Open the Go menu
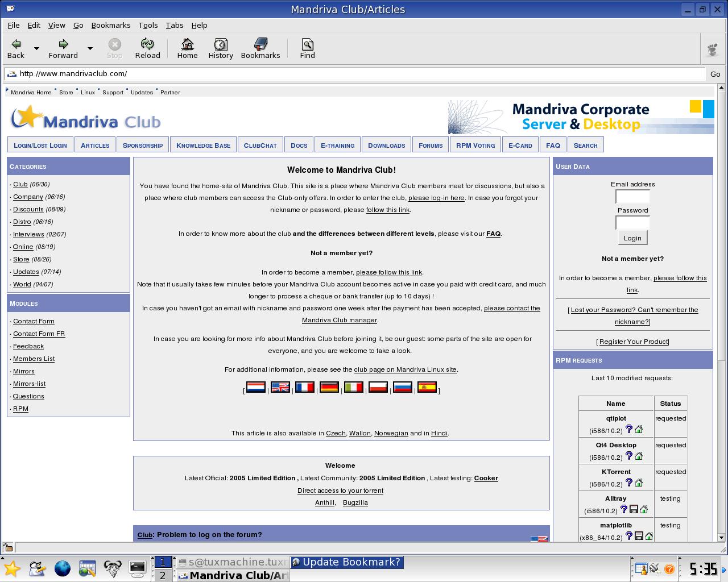The height and width of the screenshot is (582, 728). coord(78,25)
